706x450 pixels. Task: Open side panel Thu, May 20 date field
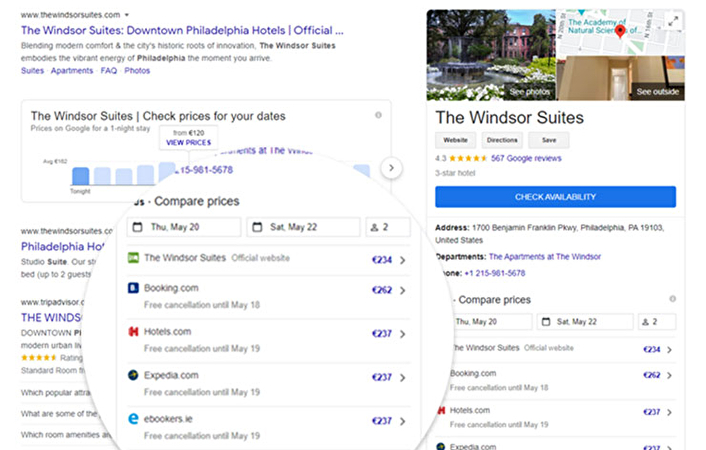coord(492,322)
